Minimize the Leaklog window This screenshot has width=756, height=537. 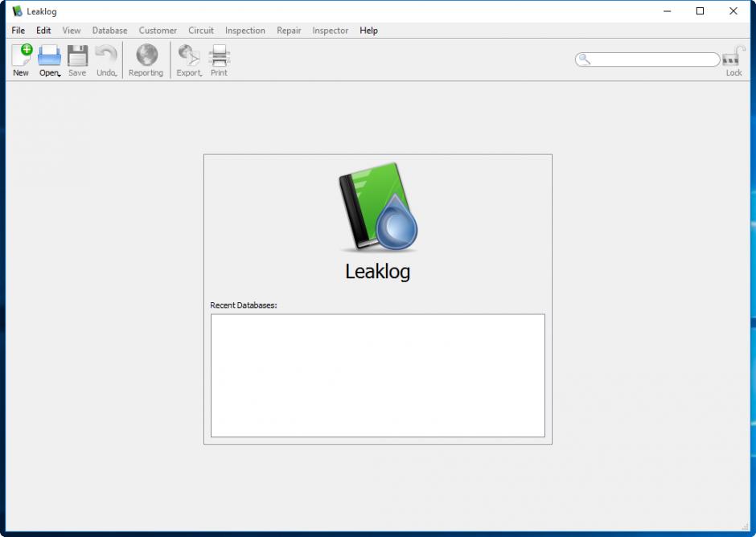(668, 11)
